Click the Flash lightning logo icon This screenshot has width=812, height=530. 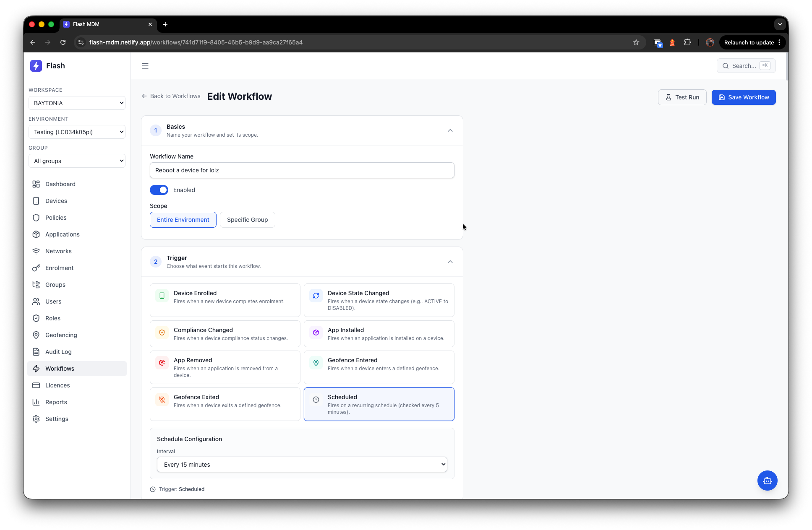36,66
